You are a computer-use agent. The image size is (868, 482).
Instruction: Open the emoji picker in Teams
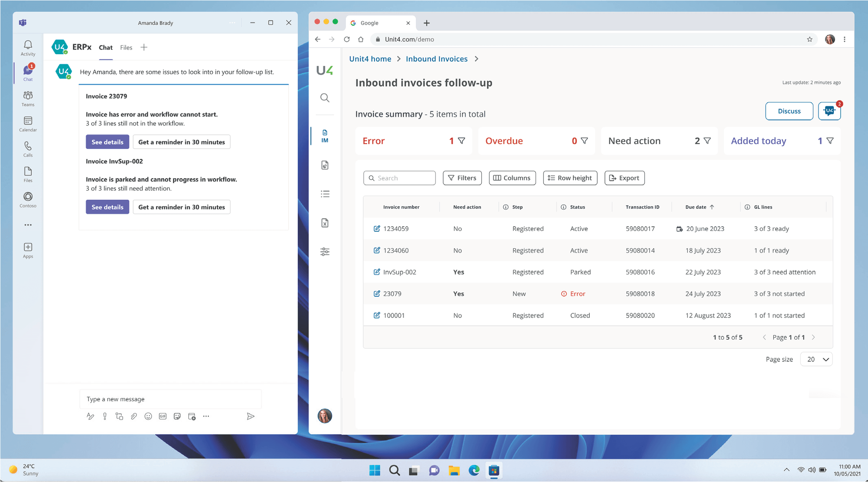[148, 416]
